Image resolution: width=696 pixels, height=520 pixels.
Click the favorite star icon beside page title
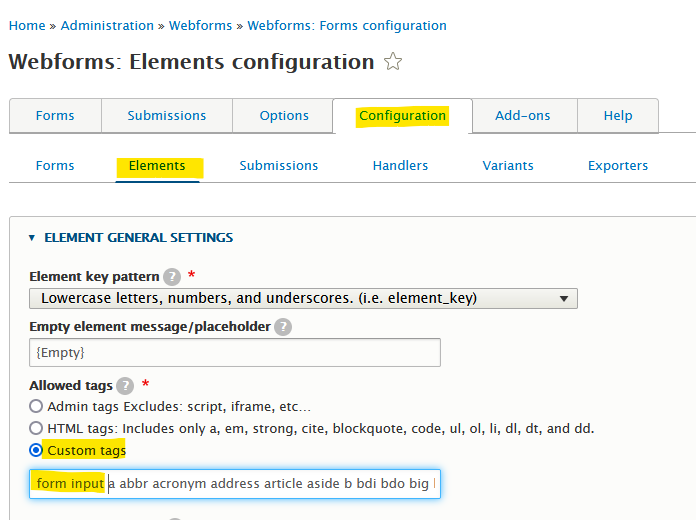pos(393,61)
